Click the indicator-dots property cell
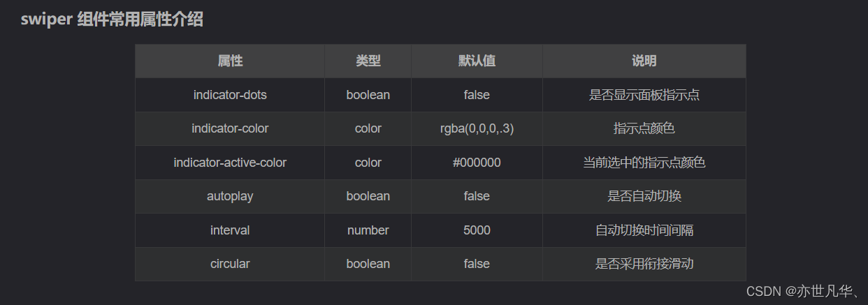Image resolution: width=868 pixels, height=305 pixels. (230, 95)
